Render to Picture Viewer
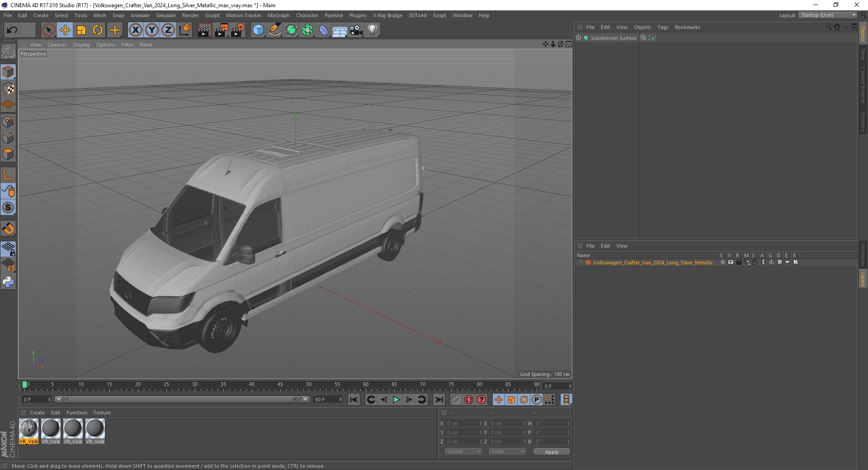Image resolution: width=868 pixels, height=470 pixels. point(221,30)
